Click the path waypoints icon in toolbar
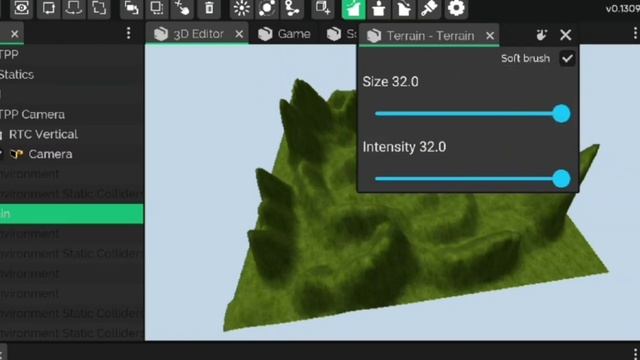The height and width of the screenshot is (360, 640). click(292, 8)
